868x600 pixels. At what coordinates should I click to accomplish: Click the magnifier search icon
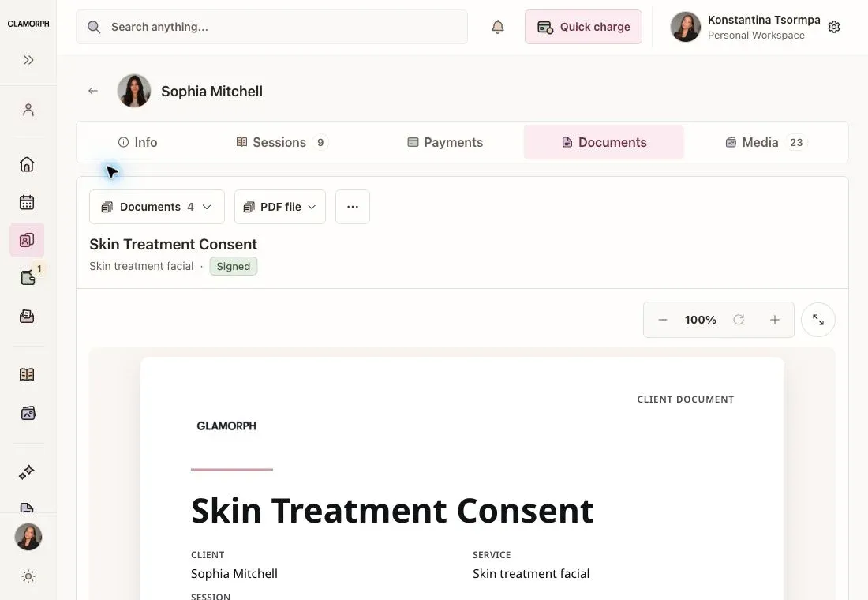94,27
